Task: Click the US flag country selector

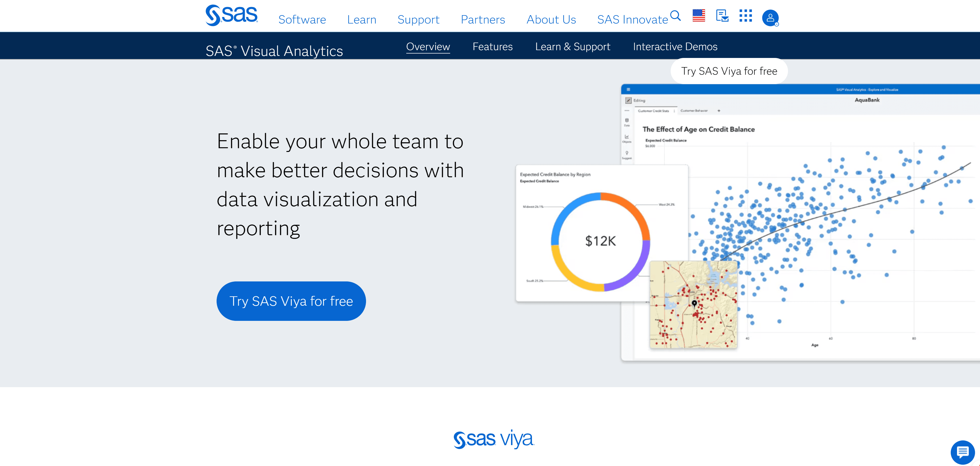Action: point(699,16)
